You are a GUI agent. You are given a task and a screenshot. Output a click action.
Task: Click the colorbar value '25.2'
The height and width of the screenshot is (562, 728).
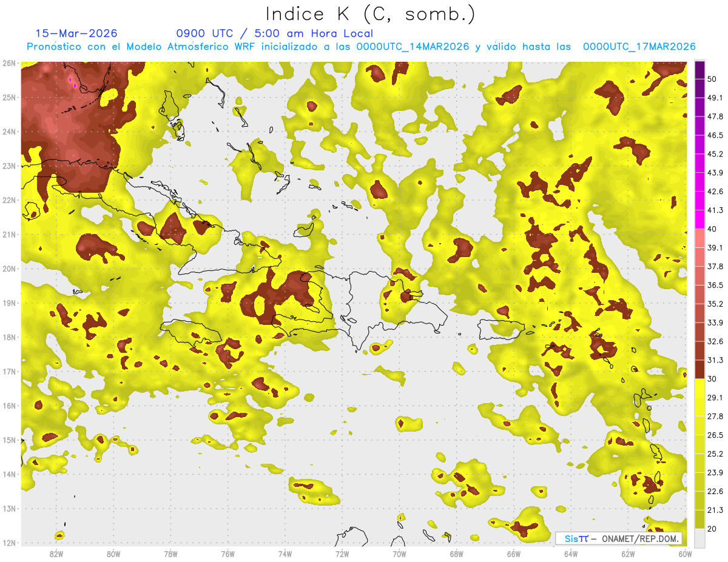[x=715, y=453]
